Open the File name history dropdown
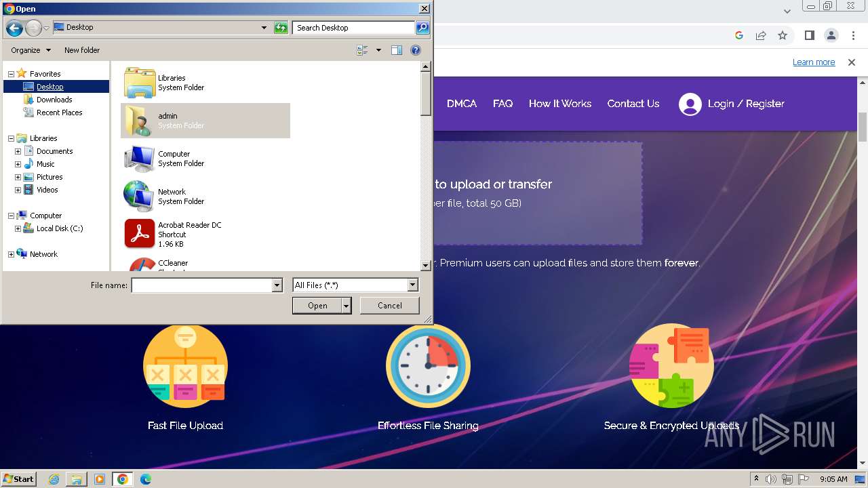 [x=277, y=285]
